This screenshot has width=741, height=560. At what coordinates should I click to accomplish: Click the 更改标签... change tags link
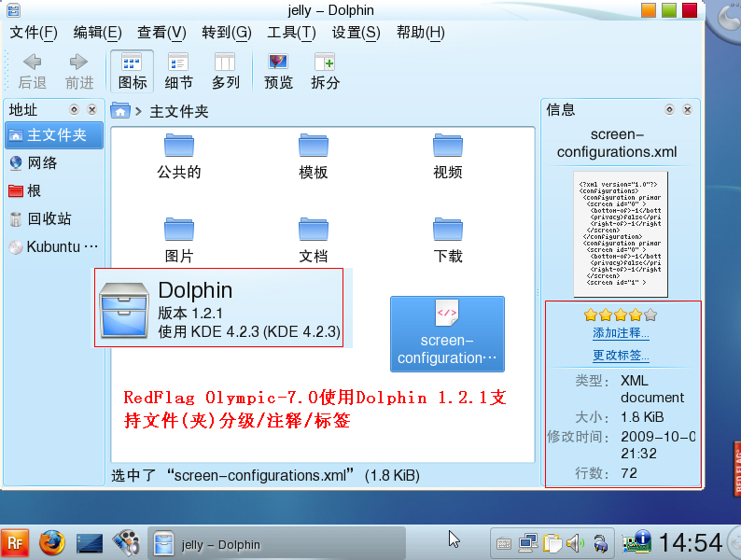click(x=621, y=356)
